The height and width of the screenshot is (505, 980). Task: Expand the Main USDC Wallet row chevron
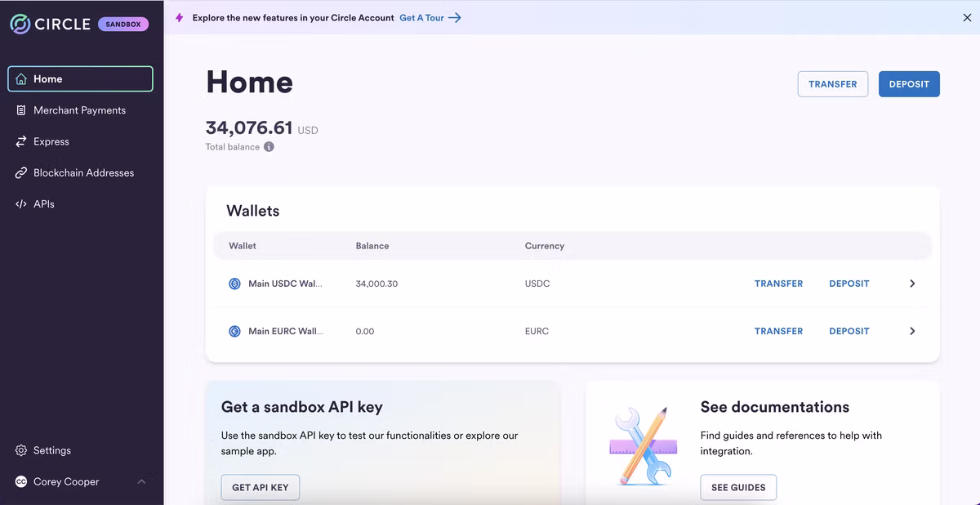(x=912, y=284)
